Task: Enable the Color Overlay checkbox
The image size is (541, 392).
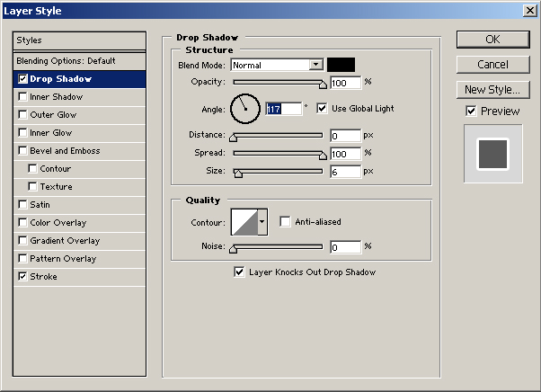Action: point(22,223)
